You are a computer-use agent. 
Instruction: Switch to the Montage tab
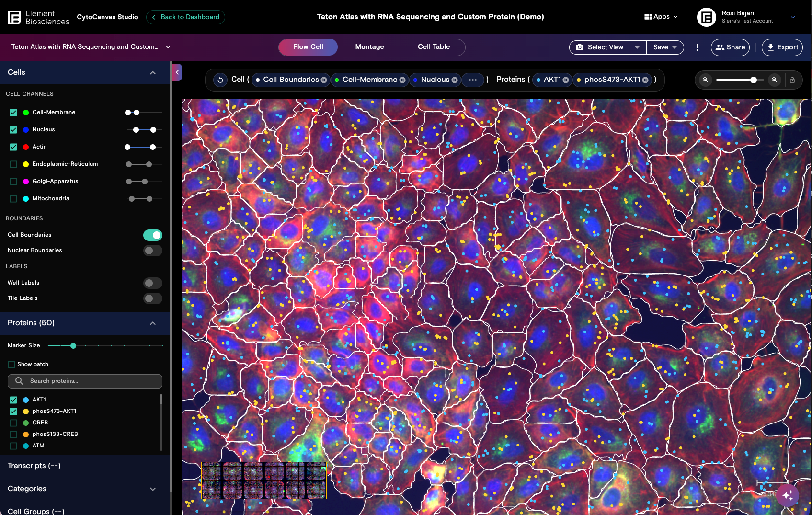(369, 47)
